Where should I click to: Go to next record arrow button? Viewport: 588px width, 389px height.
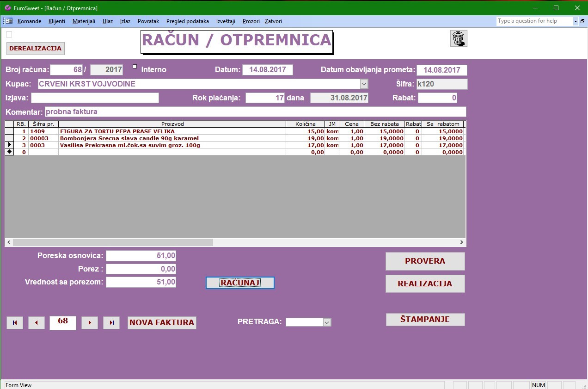pos(90,323)
